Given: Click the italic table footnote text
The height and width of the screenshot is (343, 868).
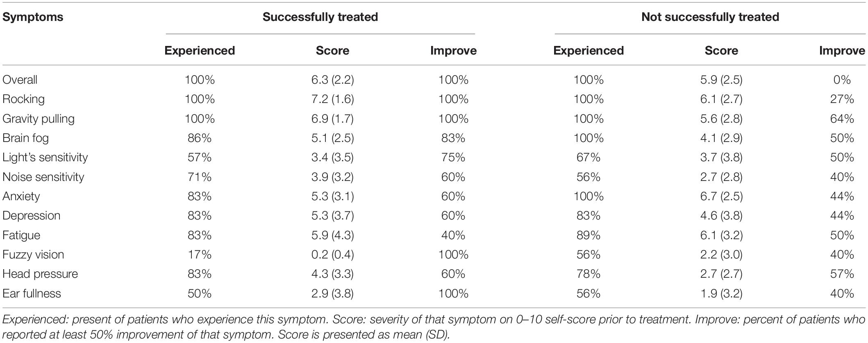Looking at the screenshot, I should (434, 327).
